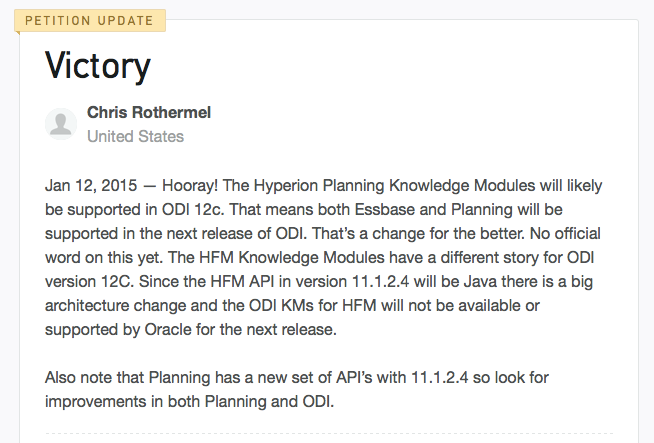
Task: Click the text 'supported by Oracle for the next release'
Action: tap(191, 330)
